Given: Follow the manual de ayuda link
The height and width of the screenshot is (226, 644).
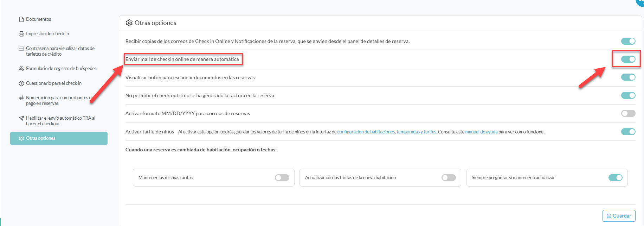Looking at the screenshot, I should point(481,132).
